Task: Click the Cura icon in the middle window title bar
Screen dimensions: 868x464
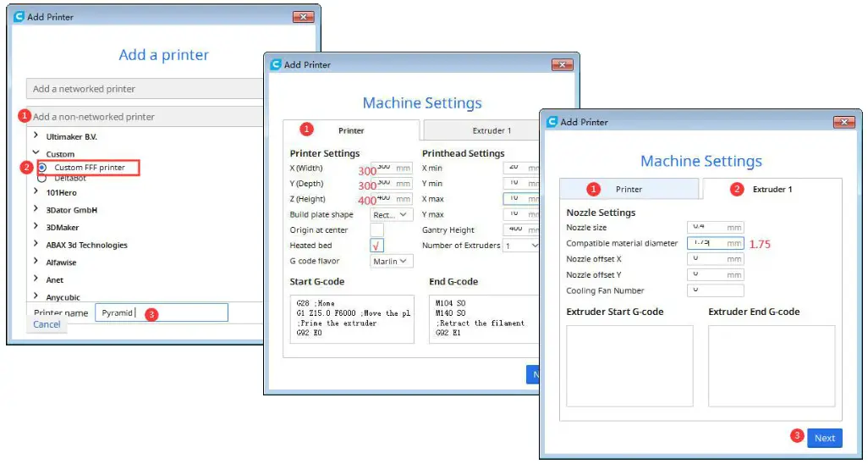Action: [x=276, y=64]
